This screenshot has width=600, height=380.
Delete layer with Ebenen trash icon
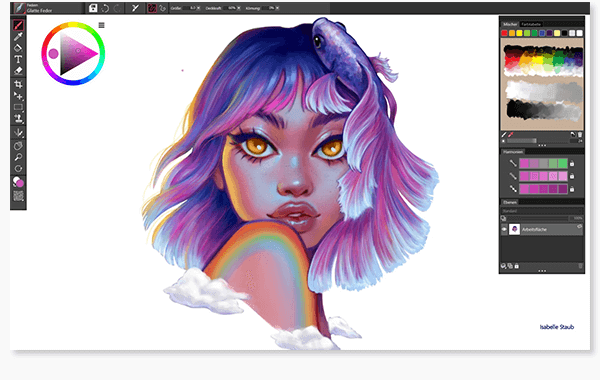pos(580,266)
